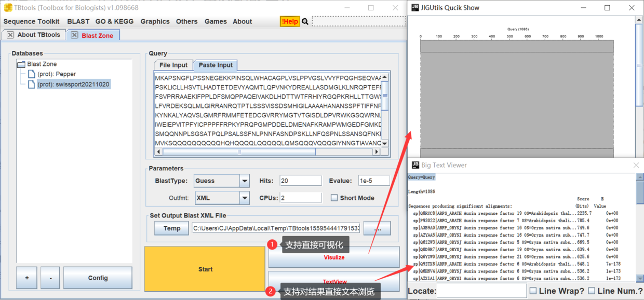The width and height of the screenshot is (644, 300).
Task: Click the query text horizontal scrollbar thumb
Action: (x=239, y=152)
